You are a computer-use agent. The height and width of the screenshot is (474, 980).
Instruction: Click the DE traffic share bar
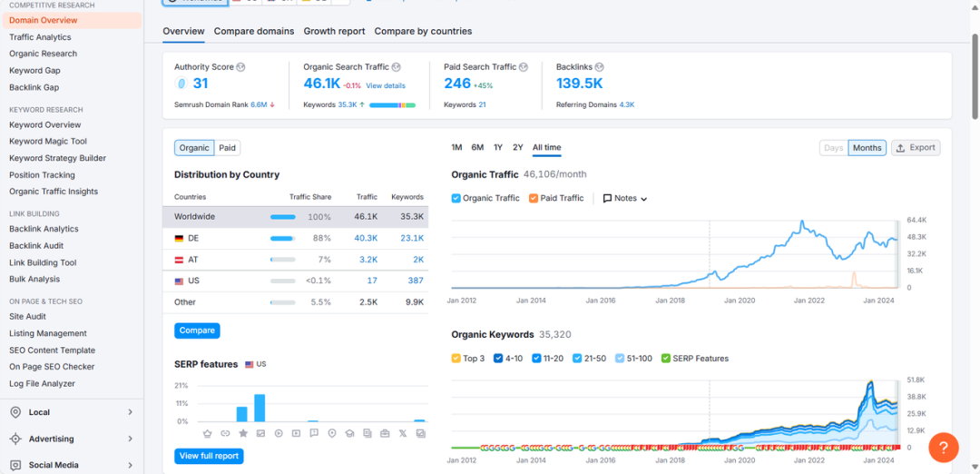click(x=282, y=238)
